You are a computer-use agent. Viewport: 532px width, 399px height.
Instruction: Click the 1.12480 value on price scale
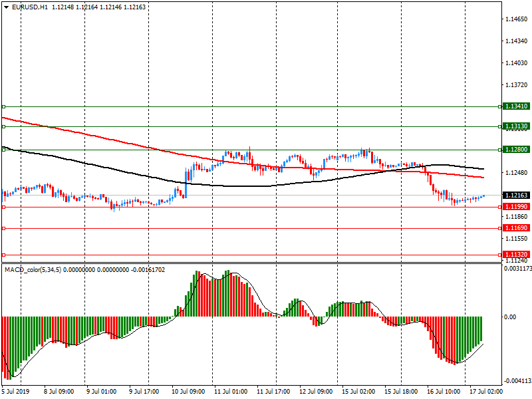(x=517, y=173)
